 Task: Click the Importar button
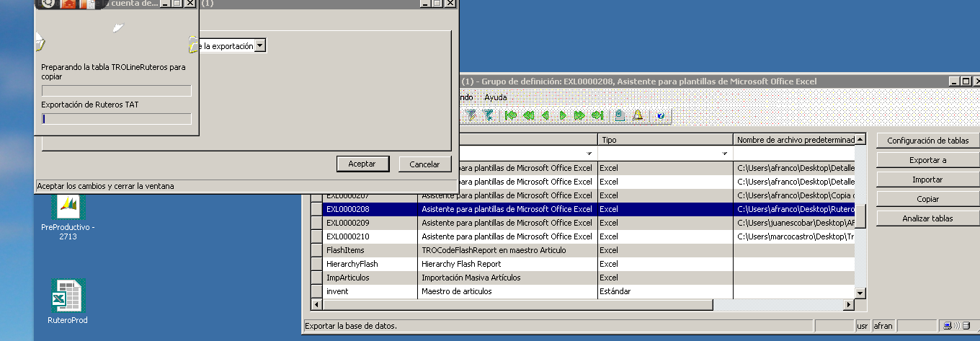pyautogui.click(x=927, y=180)
